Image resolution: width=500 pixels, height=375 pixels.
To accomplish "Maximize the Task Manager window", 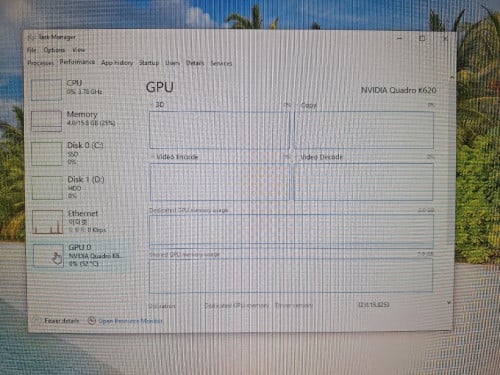I will (422, 38).
